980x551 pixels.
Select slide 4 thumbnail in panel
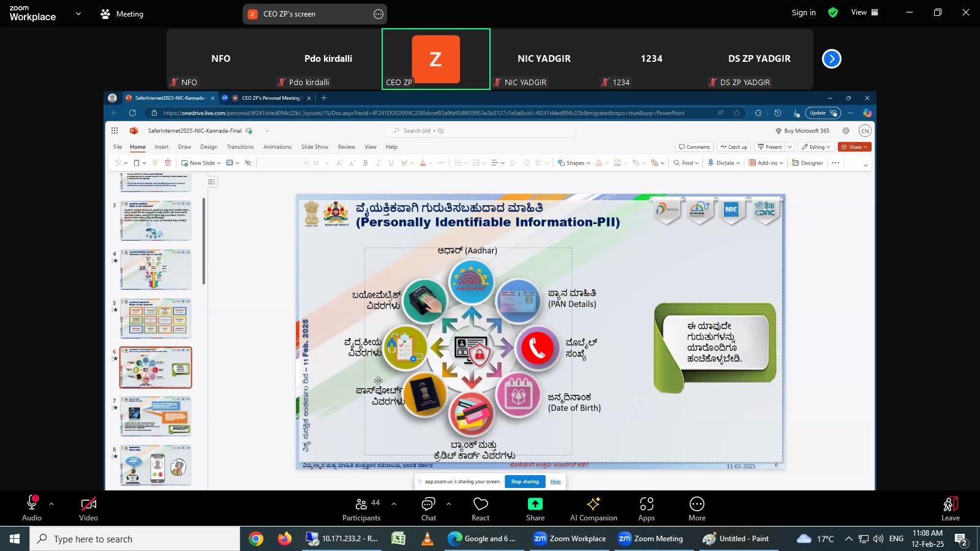pos(156,269)
